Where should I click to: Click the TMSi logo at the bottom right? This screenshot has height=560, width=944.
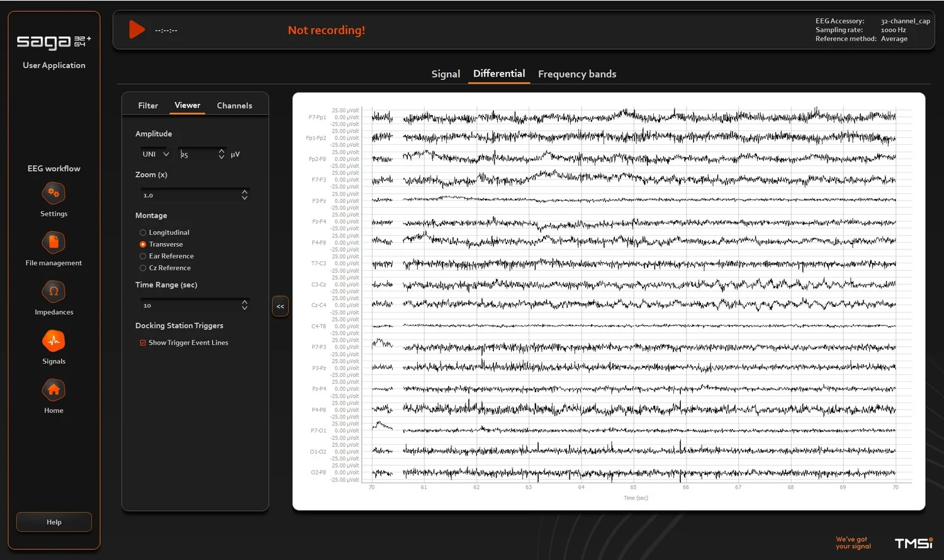914,543
